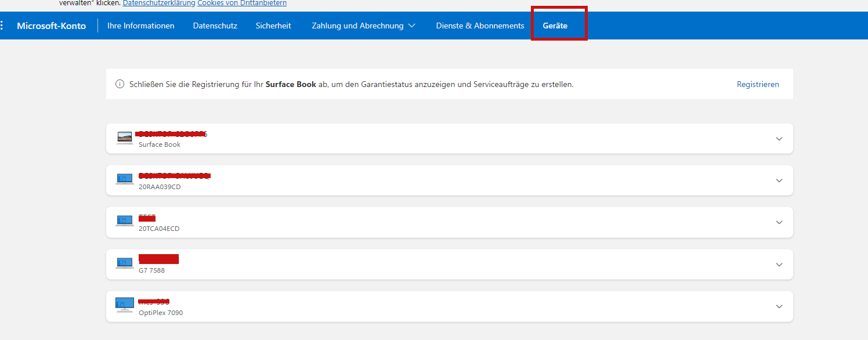
Task: Click Registrieren link for Surface Book
Action: 758,84
